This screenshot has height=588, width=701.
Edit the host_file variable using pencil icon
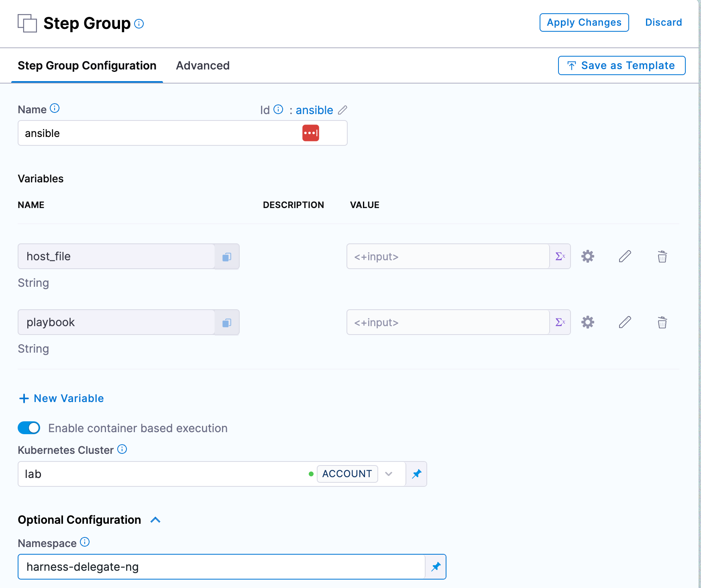[625, 256]
